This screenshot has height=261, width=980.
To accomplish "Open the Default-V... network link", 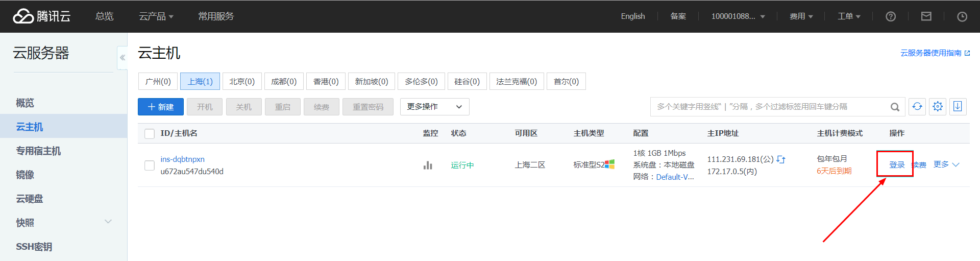I will point(675,177).
